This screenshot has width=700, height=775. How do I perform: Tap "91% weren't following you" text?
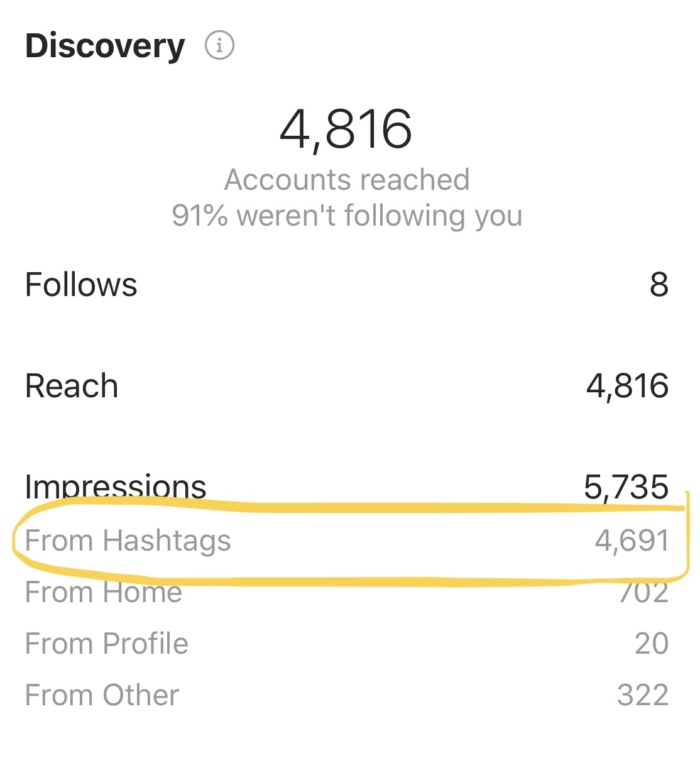click(347, 216)
